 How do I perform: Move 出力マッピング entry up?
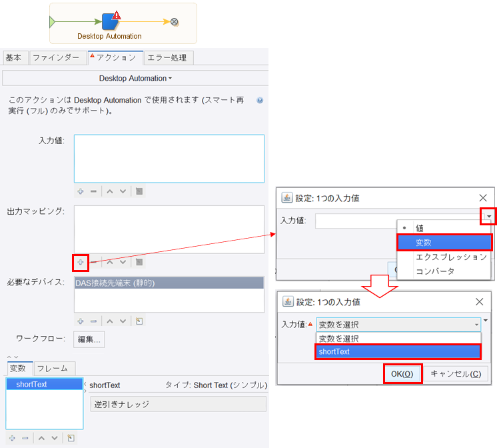tap(110, 263)
